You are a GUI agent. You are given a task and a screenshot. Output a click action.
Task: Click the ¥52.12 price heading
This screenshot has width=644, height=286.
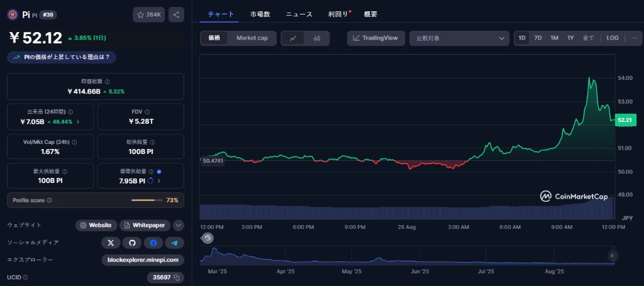point(36,38)
